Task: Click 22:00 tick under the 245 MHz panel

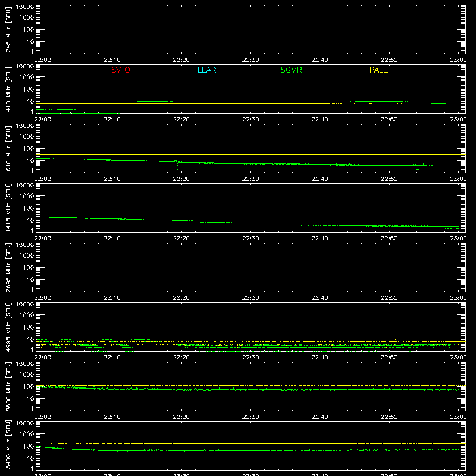Action: pos(42,60)
